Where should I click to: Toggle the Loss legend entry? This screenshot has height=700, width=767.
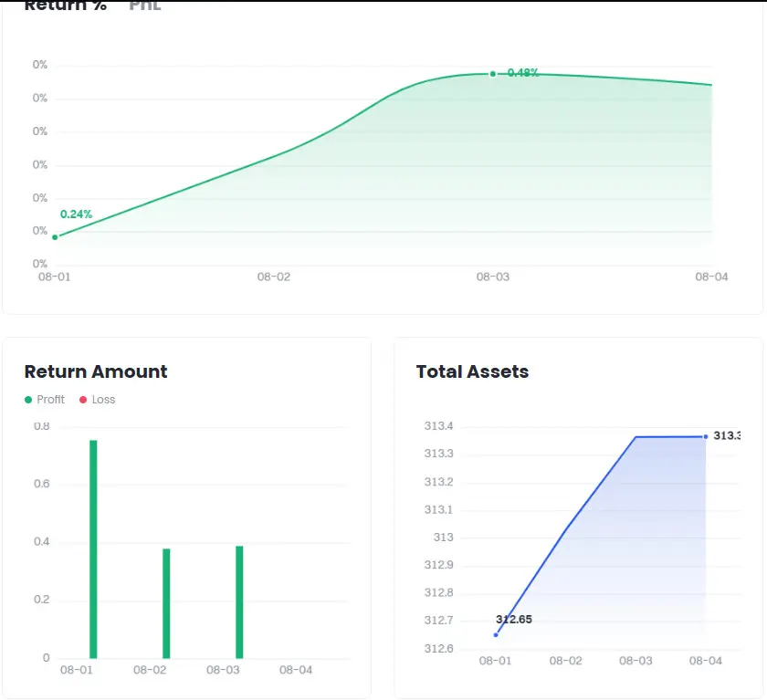point(98,400)
